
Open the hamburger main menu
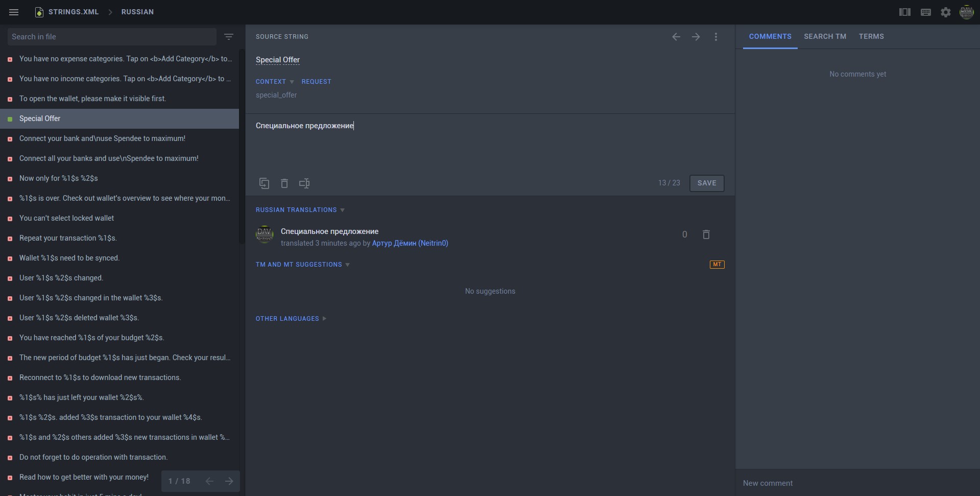14,12
